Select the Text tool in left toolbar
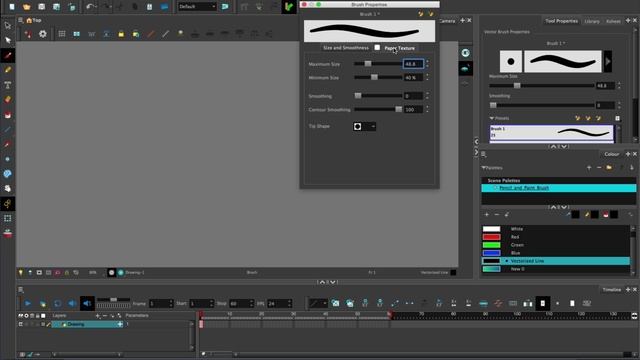640x360 pixels. (8, 85)
